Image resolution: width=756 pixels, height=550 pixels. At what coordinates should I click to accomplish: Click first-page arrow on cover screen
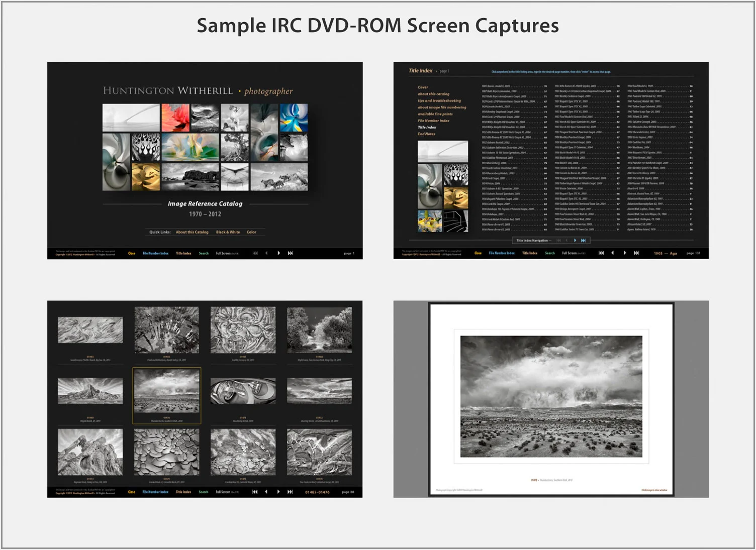255,253
